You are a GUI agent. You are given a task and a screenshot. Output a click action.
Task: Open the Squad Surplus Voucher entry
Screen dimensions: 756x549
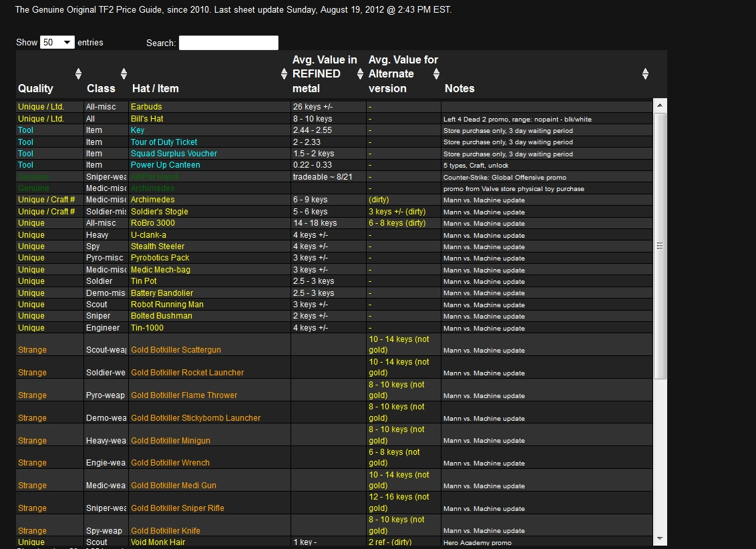click(x=174, y=153)
